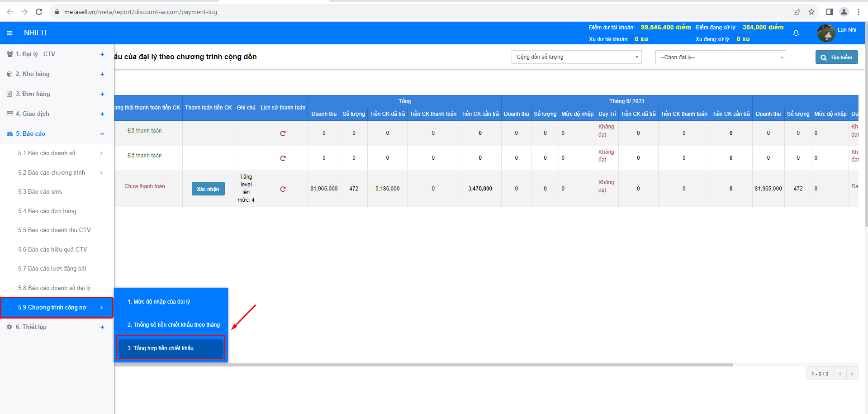The width and height of the screenshot is (868, 414).
Task: Open browser side panel icon
Action: click(x=829, y=12)
